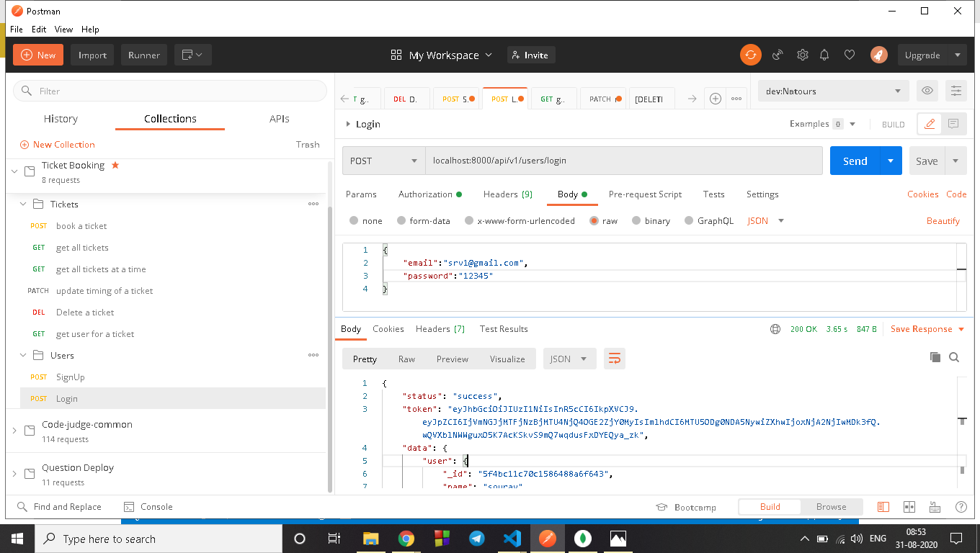This screenshot has height=553, width=980.
Task: Select the Sync status icon in header
Action: (750, 55)
